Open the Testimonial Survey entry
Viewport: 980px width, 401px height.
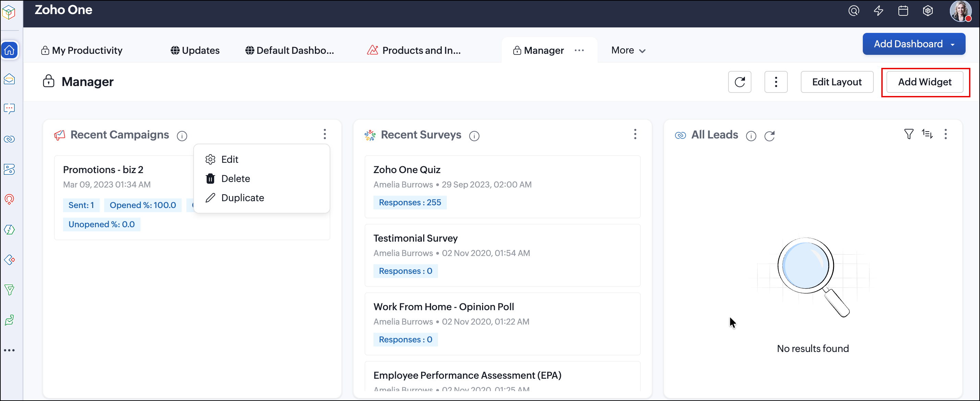pos(415,238)
